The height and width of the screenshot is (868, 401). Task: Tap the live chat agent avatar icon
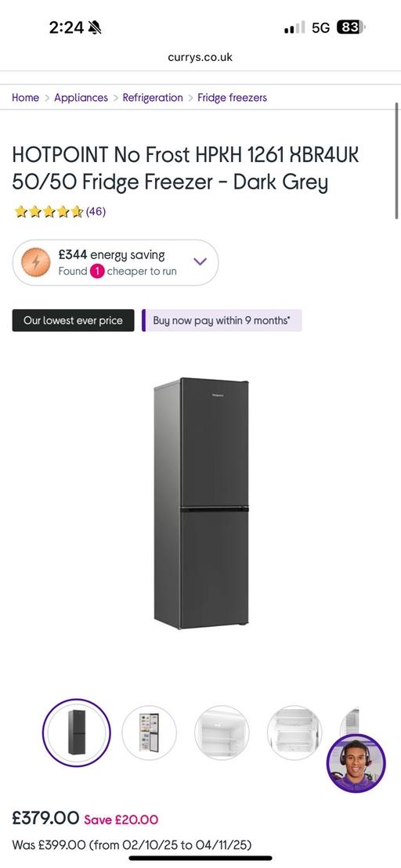(x=356, y=763)
